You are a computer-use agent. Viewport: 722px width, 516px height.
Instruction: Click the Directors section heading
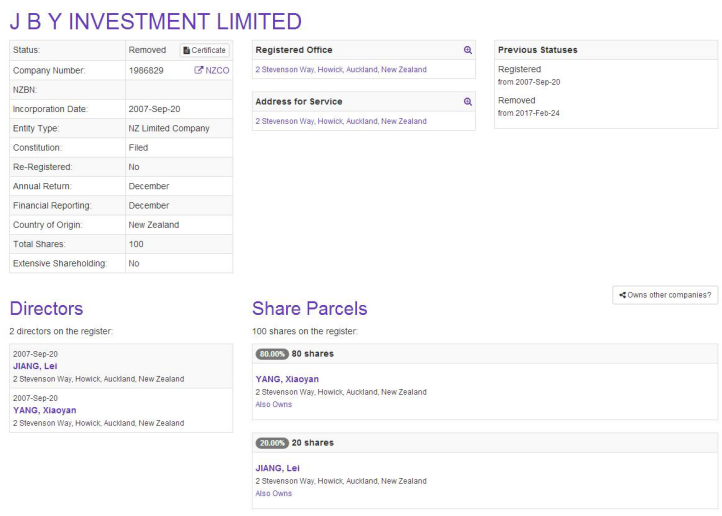[x=46, y=308]
